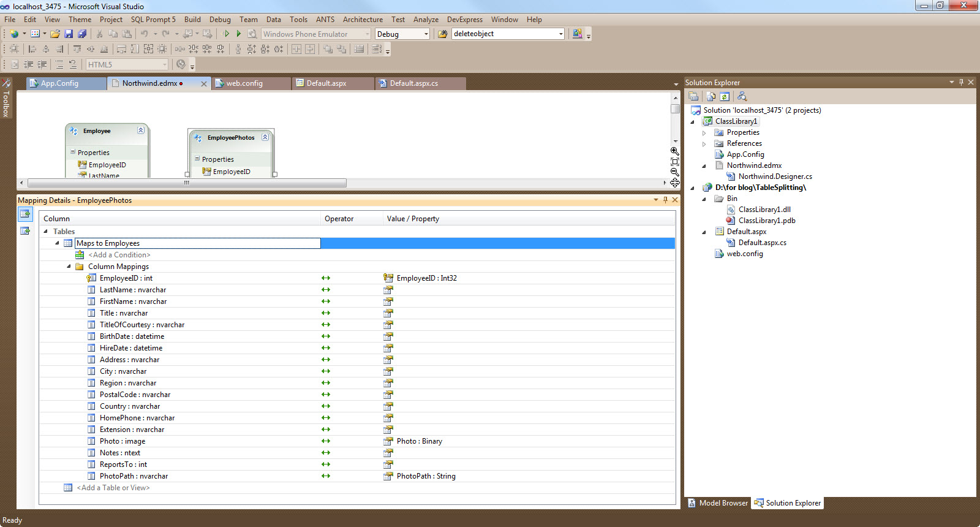Toggle auto-hide pin on Mapping Details panel
The width and height of the screenshot is (980, 527).
(x=665, y=200)
